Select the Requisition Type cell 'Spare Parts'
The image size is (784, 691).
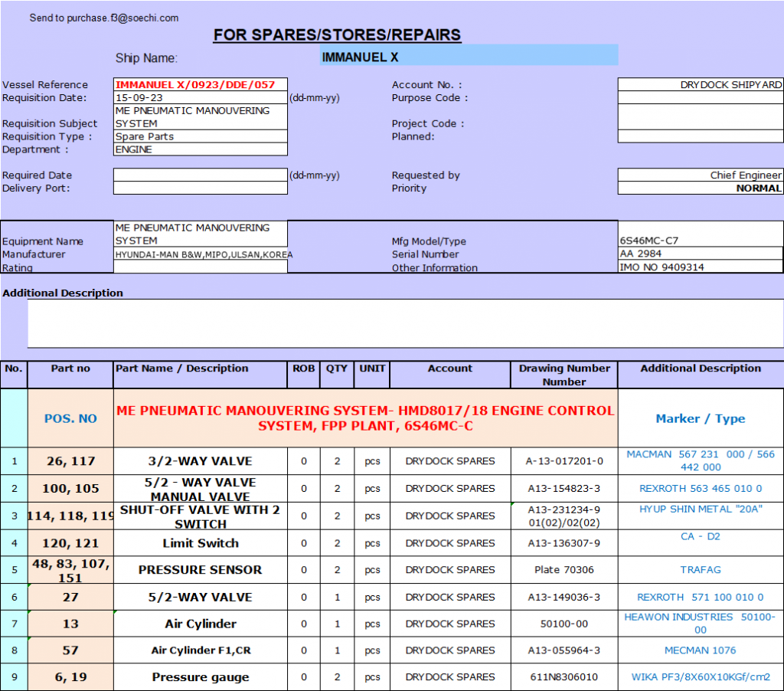click(200, 136)
